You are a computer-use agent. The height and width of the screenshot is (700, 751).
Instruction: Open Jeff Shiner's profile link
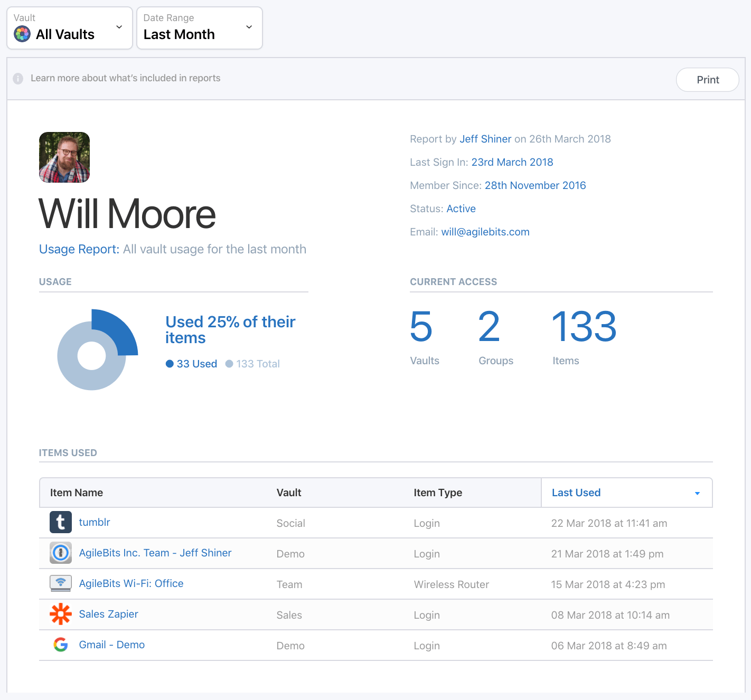(485, 139)
